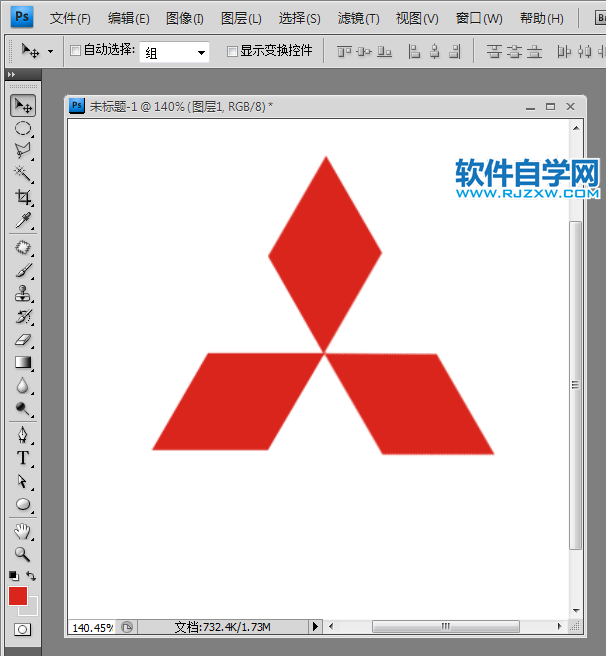Open the 视图(V) menu
The height and width of the screenshot is (656, 606).
coord(417,18)
